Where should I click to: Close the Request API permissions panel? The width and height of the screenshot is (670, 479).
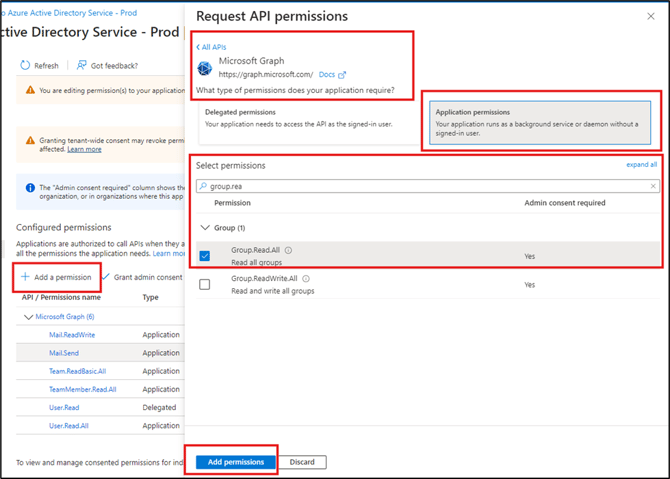tap(651, 16)
